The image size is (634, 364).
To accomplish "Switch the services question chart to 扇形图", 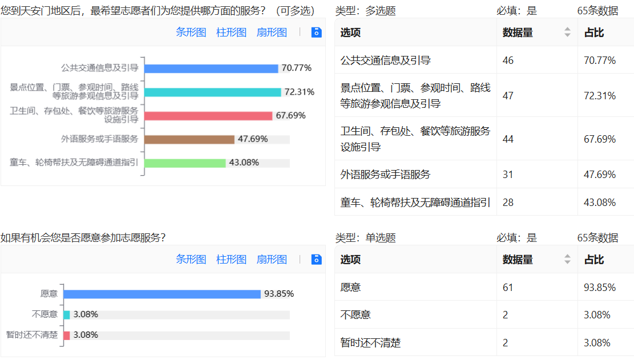I will pyautogui.click(x=272, y=33).
